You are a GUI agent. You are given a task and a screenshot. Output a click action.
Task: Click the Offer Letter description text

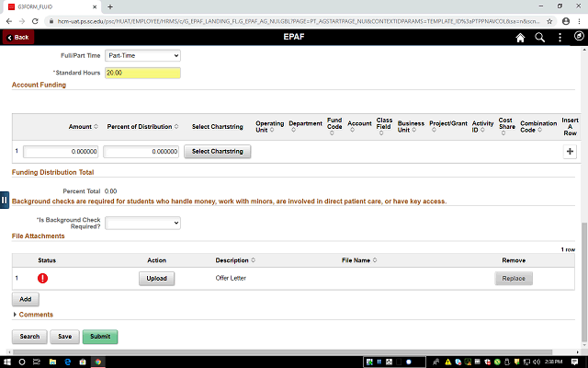[231, 278]
